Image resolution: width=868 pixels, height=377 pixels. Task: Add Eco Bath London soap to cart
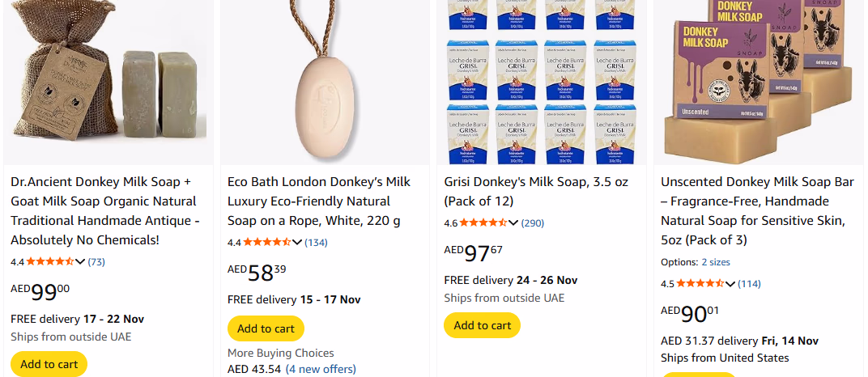pos(266,328)
